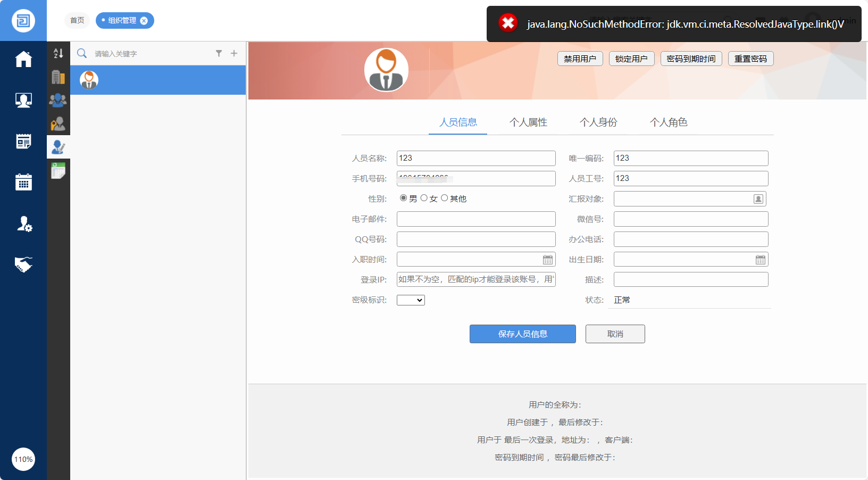
Task: Click the 110% zoom indicator
Action: 23,459
